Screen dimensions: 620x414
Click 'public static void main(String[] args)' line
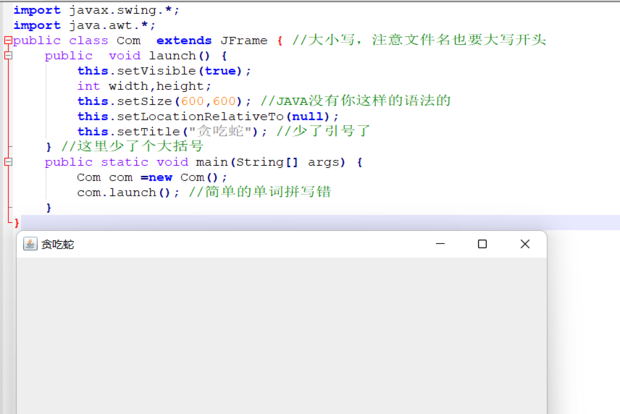coord(203,163)
